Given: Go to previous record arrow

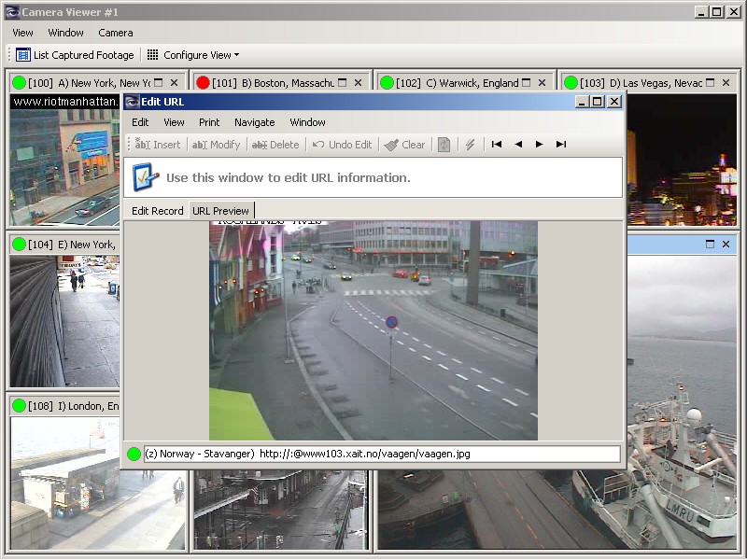Looking at the screenshot, I should (518, 145).
